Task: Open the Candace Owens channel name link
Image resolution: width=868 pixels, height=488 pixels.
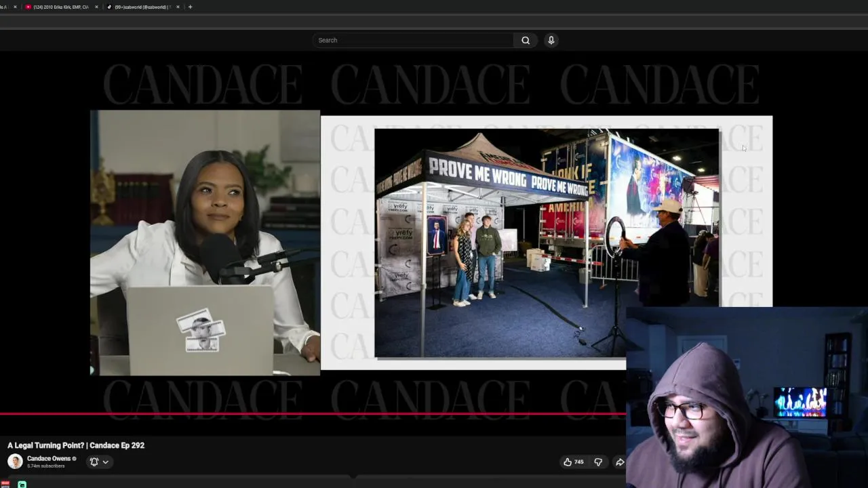Action: click(48, 458)
